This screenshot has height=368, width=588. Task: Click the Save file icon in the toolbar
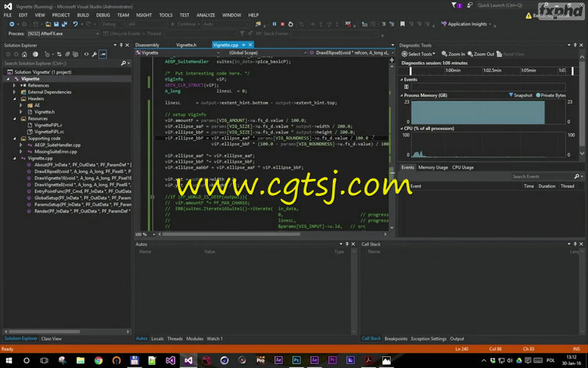click(56, 24)
